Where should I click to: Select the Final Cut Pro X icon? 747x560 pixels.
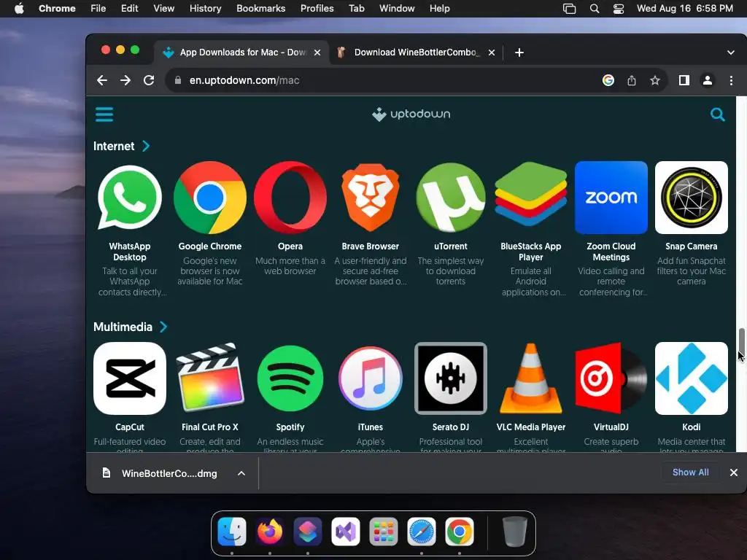point(210,377)
